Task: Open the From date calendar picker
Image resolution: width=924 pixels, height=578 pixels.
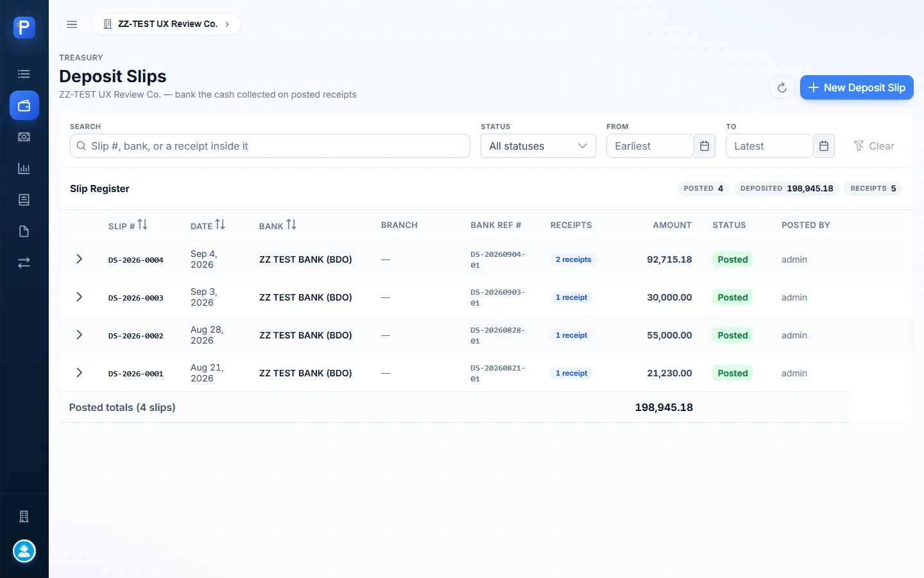Action: pos(705,146)
